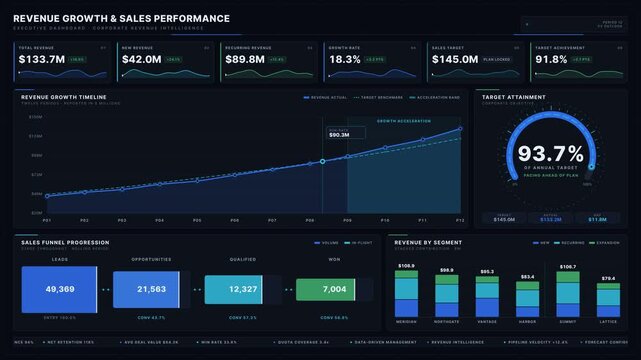
Task: Toggle the Target Benchmark legend entry
Action: [x=378, y=98]
